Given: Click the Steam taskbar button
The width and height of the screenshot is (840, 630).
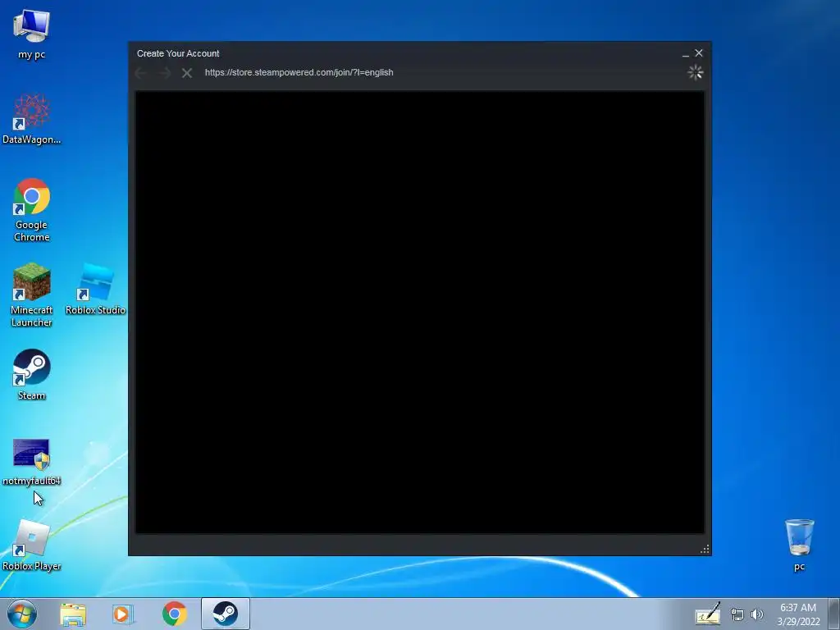Looking at the screenshot, I should (x=225, y=614).
